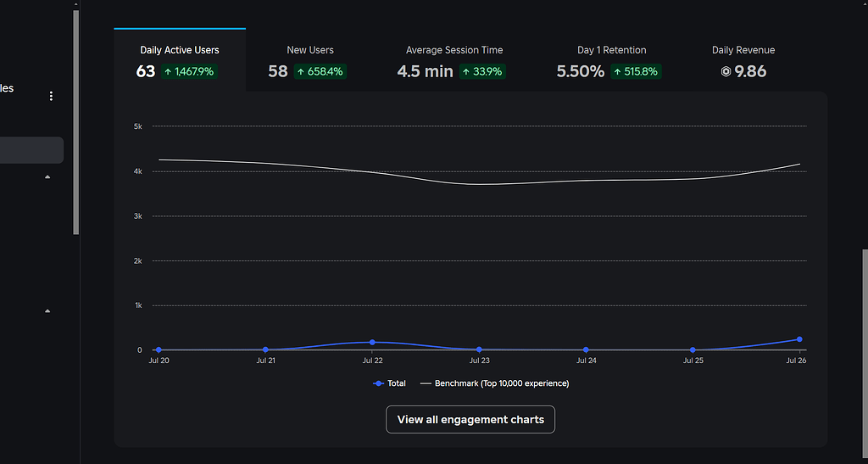Image resolution: width=868 pixels, height=464 pixels.
Task: Click View all engagement charts button
Action: 470,420
